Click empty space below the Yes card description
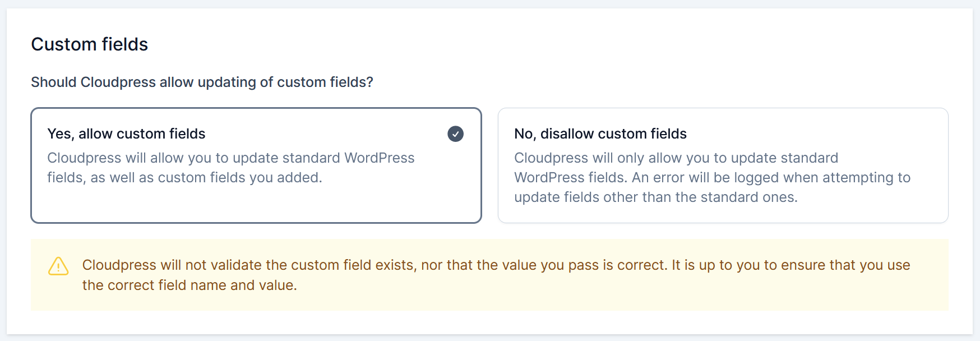 [x=256, y=205]
